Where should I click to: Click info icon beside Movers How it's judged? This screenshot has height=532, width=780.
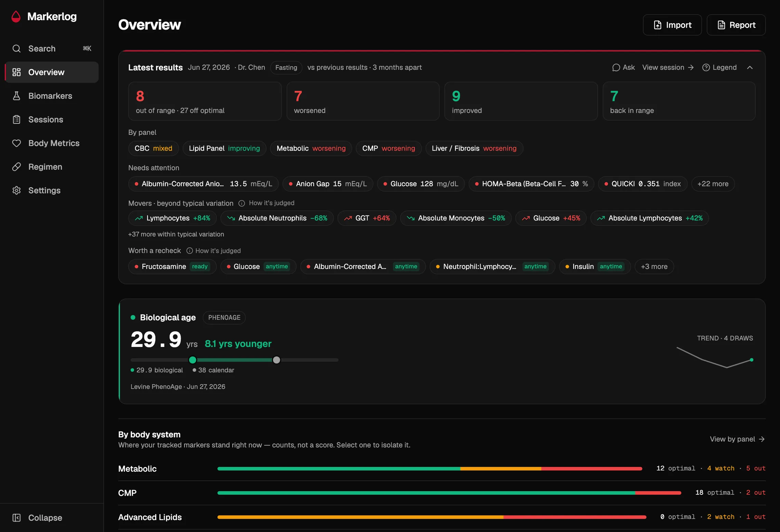(242, 203)
